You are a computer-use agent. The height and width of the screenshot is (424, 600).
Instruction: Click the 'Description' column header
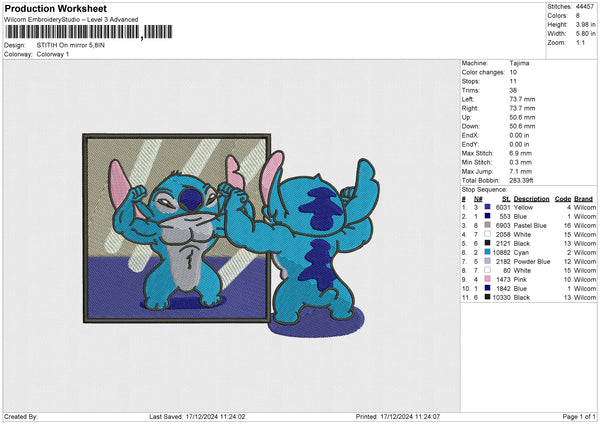coord(531,199)
